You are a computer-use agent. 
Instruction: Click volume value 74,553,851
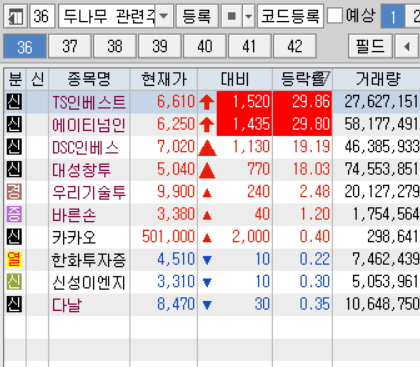pyautogui.click(x=381, y=169)
